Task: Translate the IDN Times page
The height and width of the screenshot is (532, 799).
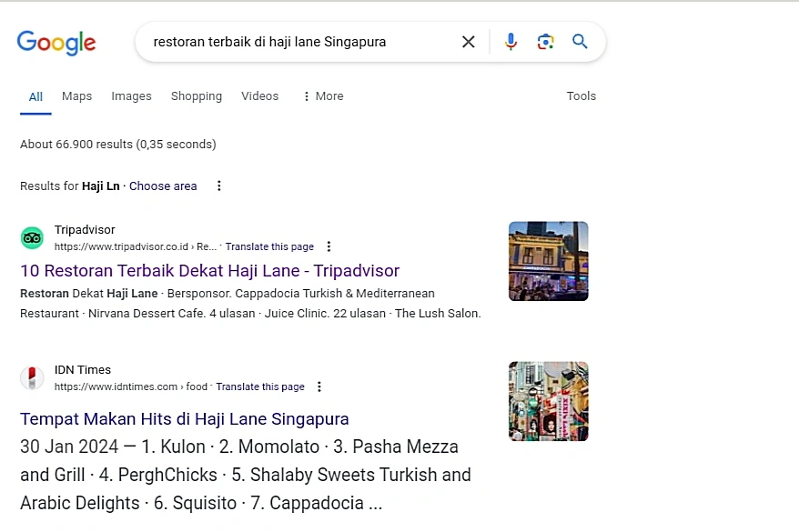Action: 260,386
